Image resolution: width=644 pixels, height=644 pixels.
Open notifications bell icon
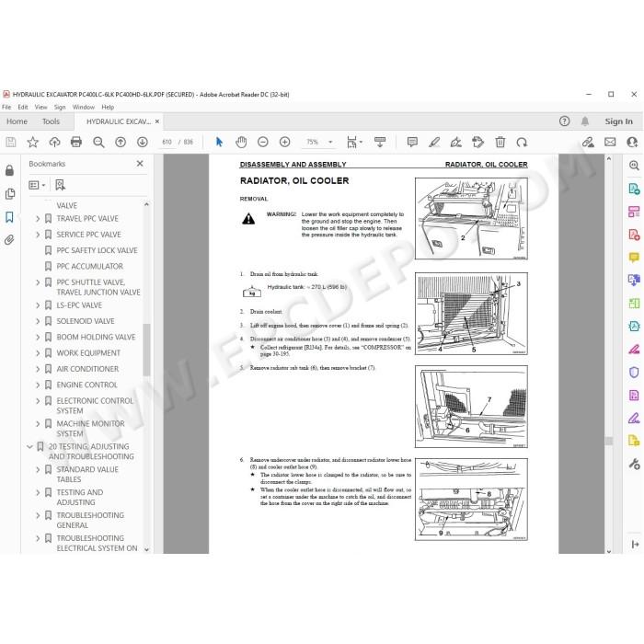pos(585,121)
